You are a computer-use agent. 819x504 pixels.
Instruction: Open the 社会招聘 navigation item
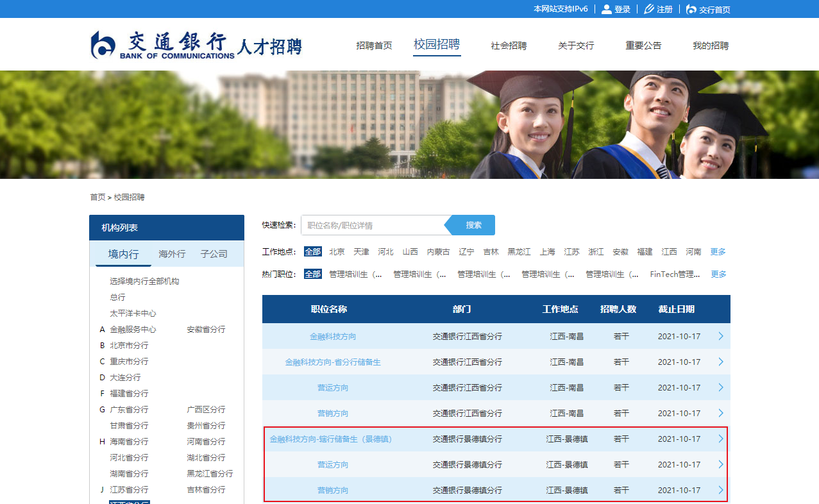(x=509, y=46)
